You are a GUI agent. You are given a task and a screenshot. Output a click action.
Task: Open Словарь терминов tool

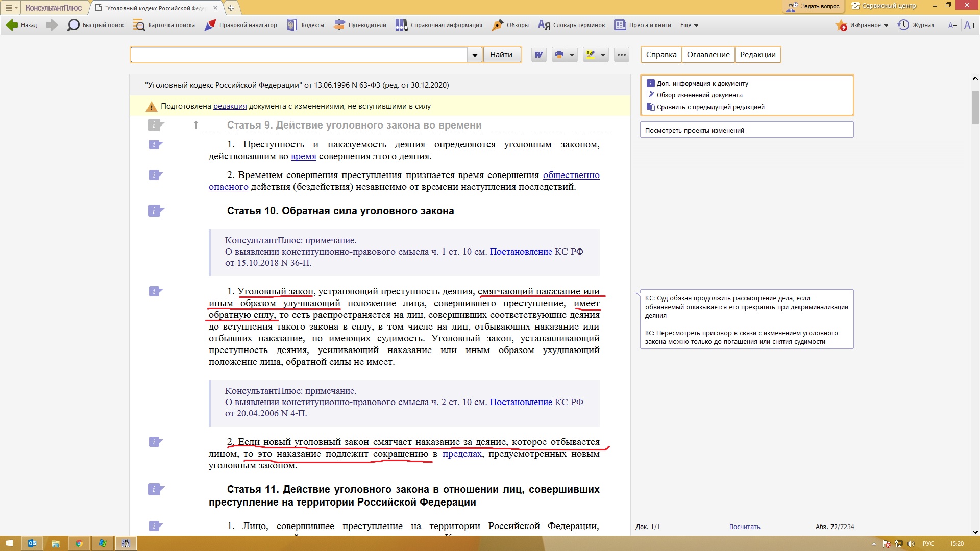(x=571, y=25)
